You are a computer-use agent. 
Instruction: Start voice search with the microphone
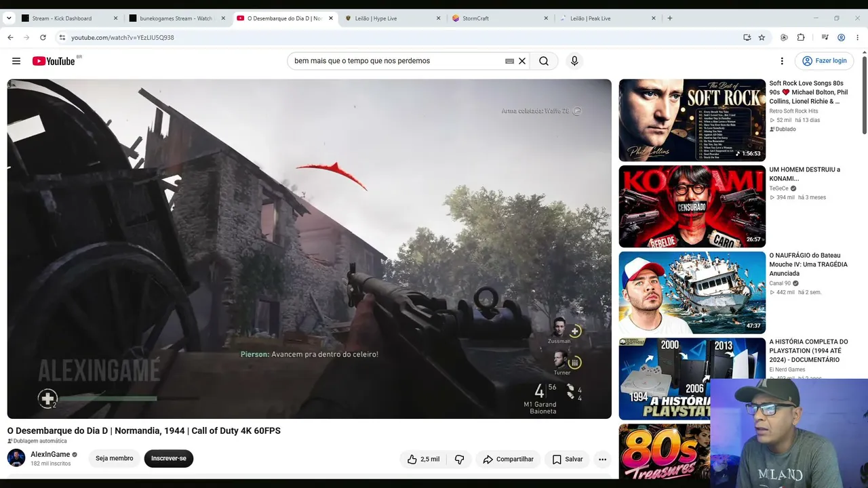[574, 61]
